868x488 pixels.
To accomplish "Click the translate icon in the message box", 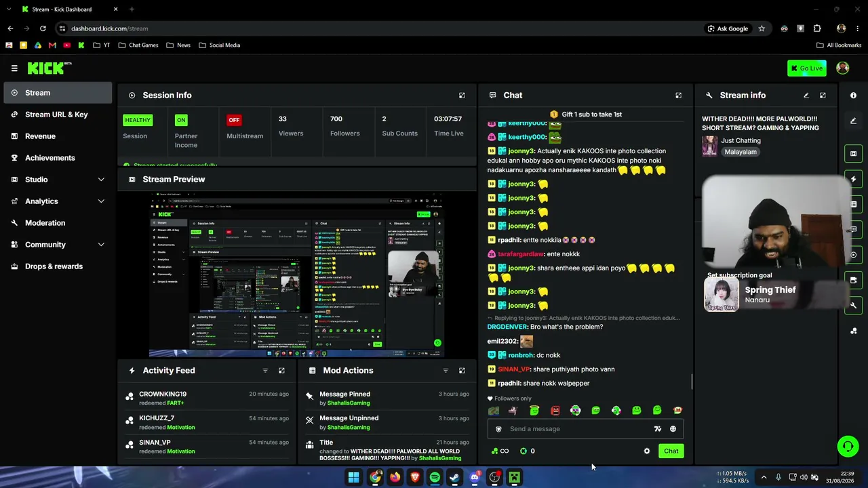I will click(657, 429).
